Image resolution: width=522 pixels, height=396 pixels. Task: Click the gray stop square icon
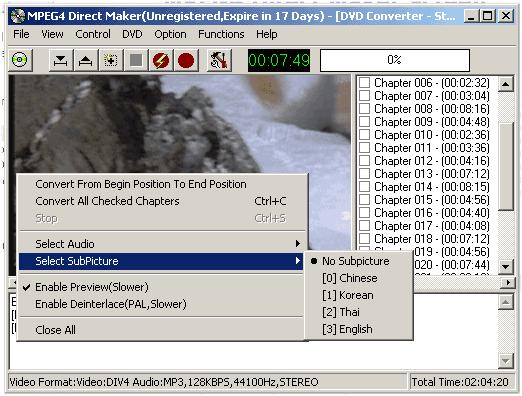(x=136, y=61)
